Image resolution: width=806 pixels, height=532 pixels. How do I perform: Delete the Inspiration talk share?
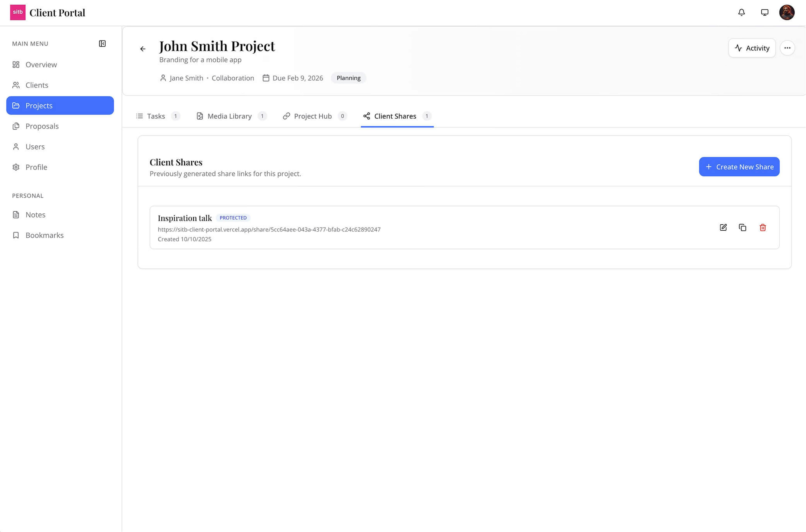click(x=763, y=228)
